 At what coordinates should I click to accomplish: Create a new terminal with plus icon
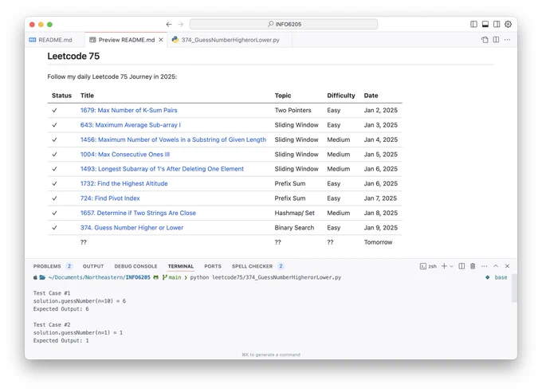pyautogui.click(x=444, y=266)
